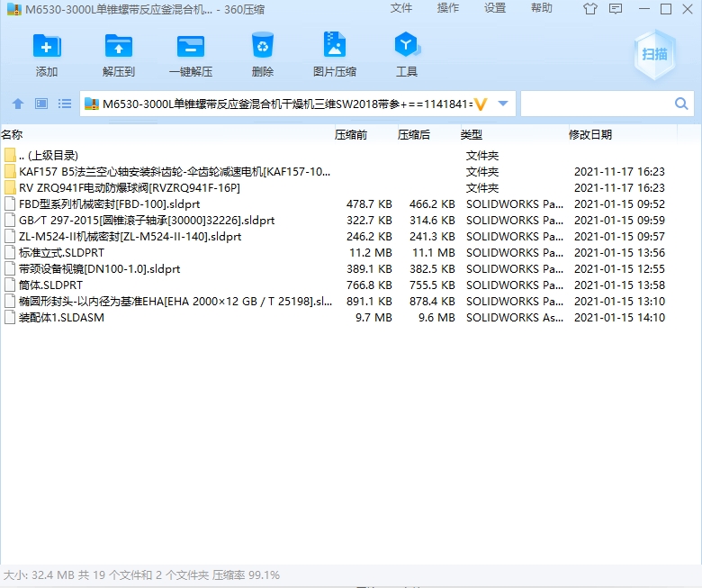
Task: Click parent directory folder icon
Action: 10,156
